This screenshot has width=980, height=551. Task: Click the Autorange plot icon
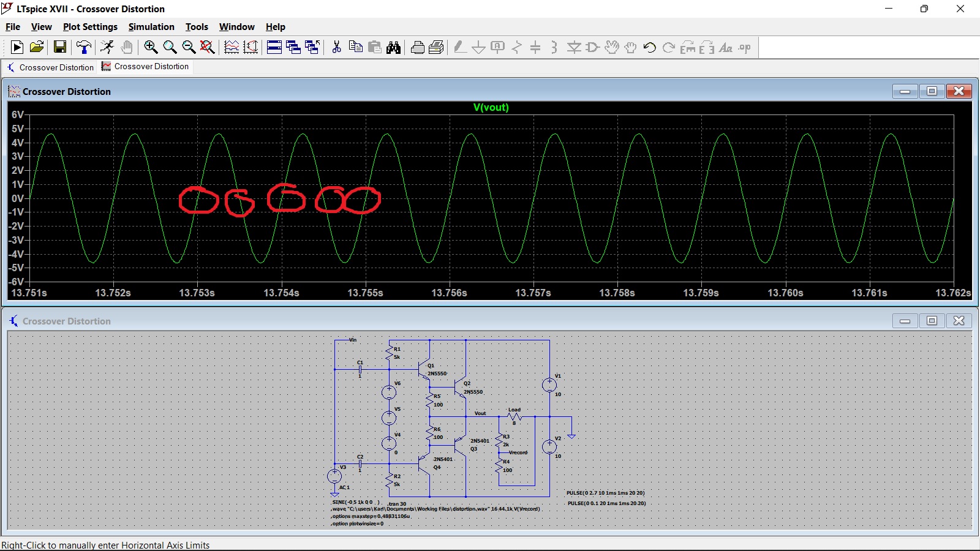coord(251,47)
